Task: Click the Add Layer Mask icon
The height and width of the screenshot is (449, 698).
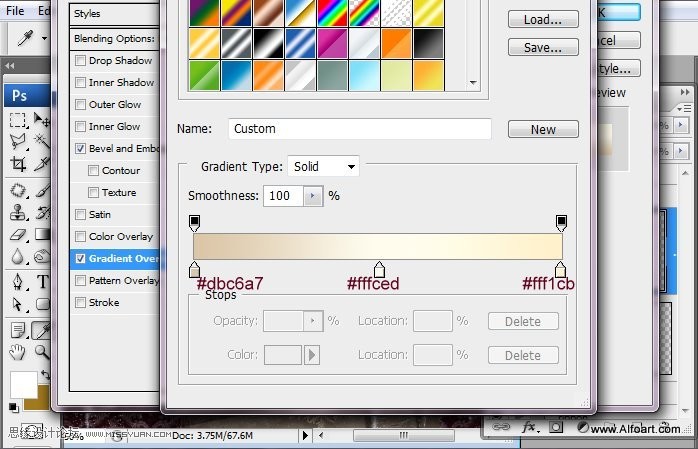Action: tap(556, 427)
